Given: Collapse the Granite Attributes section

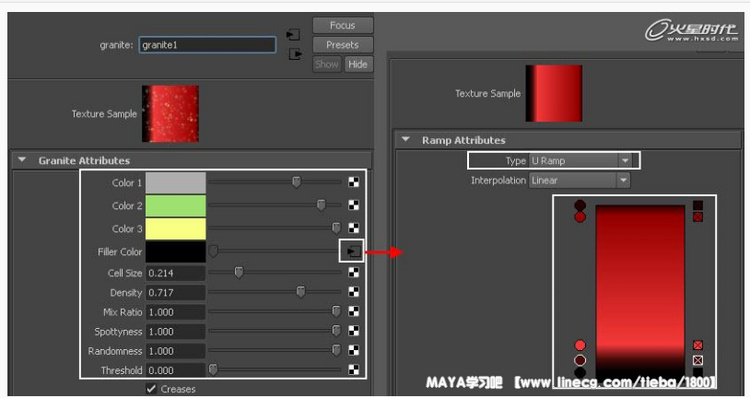Looking at the screenshot, I should pos(22,160).
